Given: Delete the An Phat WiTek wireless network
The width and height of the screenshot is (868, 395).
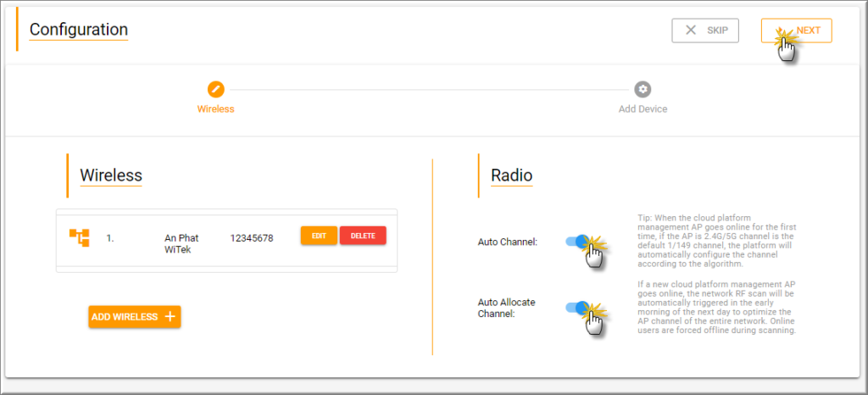Looking at the screenshot, I should tap(363, 236).
